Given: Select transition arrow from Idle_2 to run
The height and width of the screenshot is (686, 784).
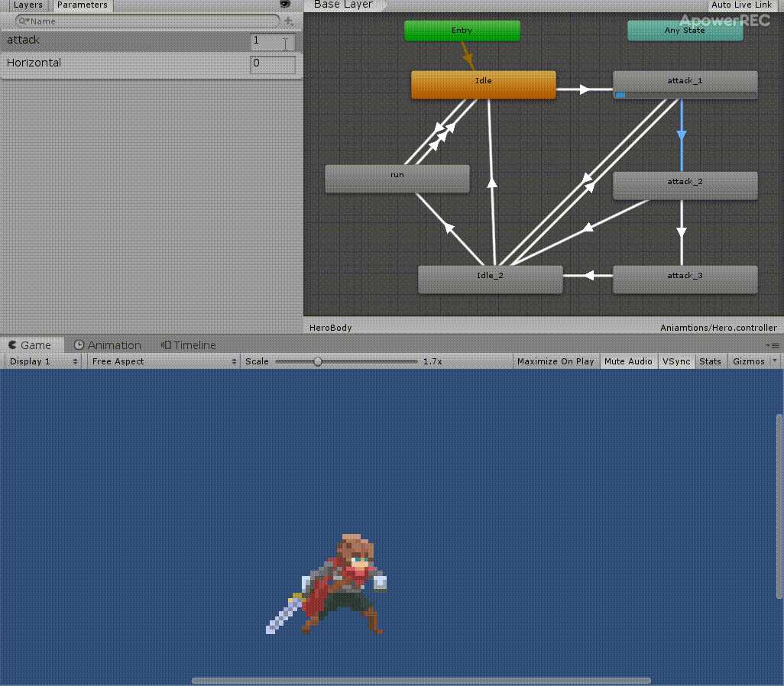Looking at the screenshot, I should (x=449, y=228).
